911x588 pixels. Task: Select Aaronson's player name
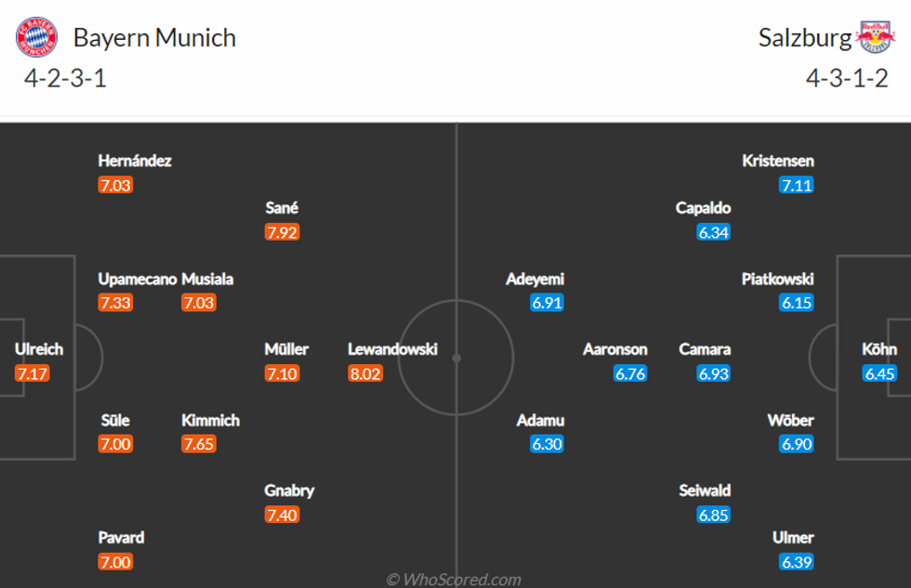(615, 349)
